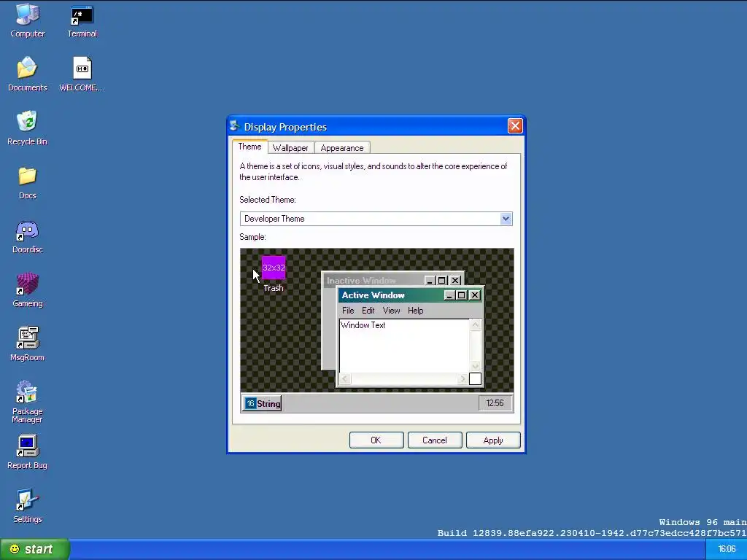
Task: Click the Active Window sample maximize button
Action: click(461, 295)
